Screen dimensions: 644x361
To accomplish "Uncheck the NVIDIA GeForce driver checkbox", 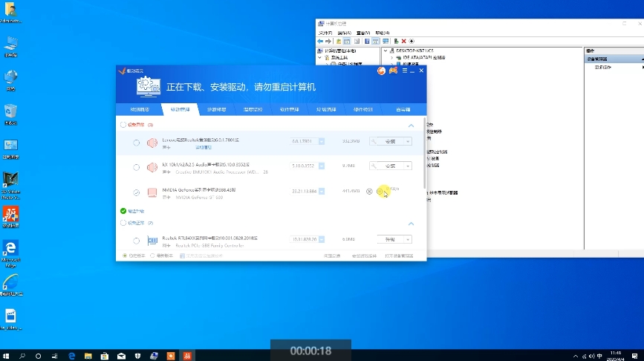I will 137,192.
